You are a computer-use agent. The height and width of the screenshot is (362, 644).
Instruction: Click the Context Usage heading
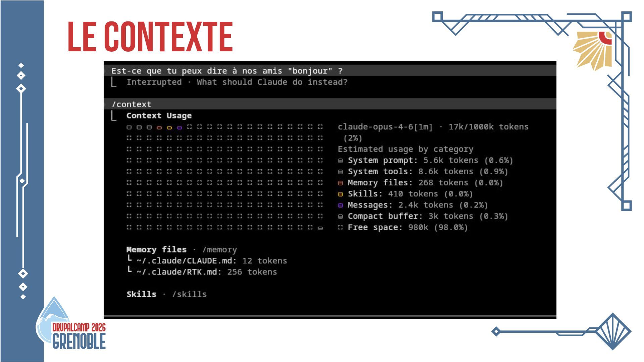tap(159, 116)
